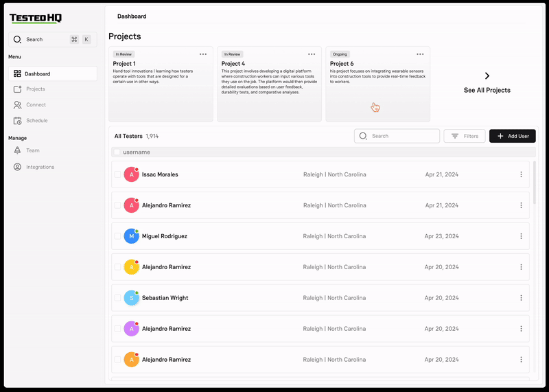Click the Connect people icon in sidebar

18,105
